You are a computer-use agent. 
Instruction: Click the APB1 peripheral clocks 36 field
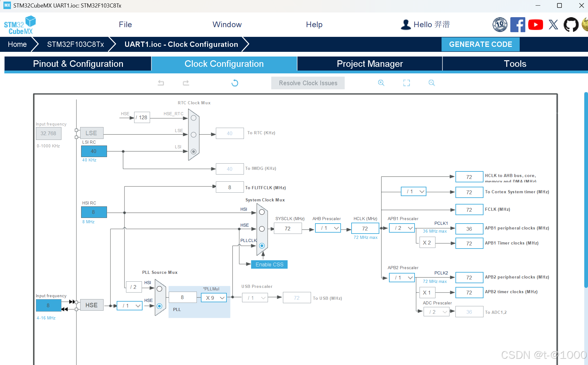(469, 229)
